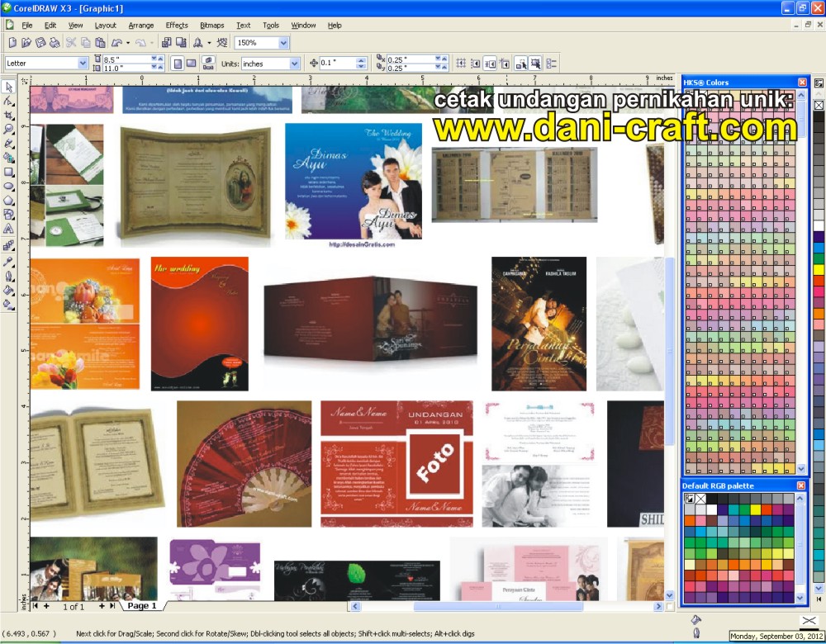Open the Fill tool flyout

click(x=8, y=290)
